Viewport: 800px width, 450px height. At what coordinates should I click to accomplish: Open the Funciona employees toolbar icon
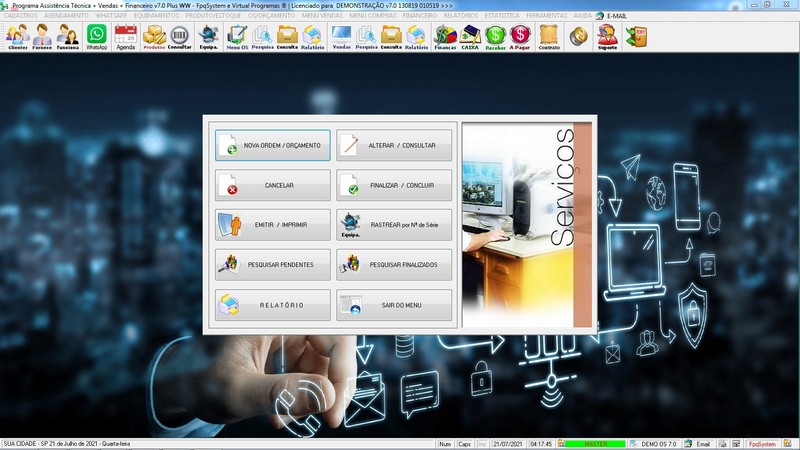coord(67,37)
